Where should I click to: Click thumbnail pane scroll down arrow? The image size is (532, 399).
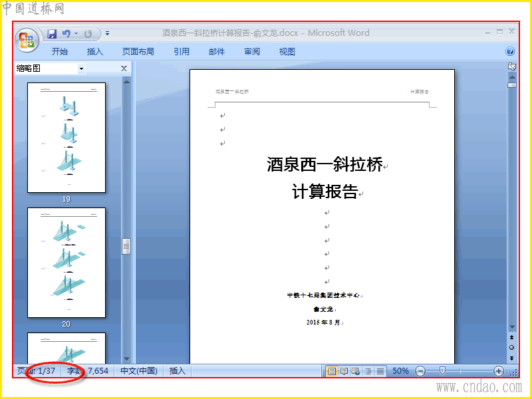point(126,359)
